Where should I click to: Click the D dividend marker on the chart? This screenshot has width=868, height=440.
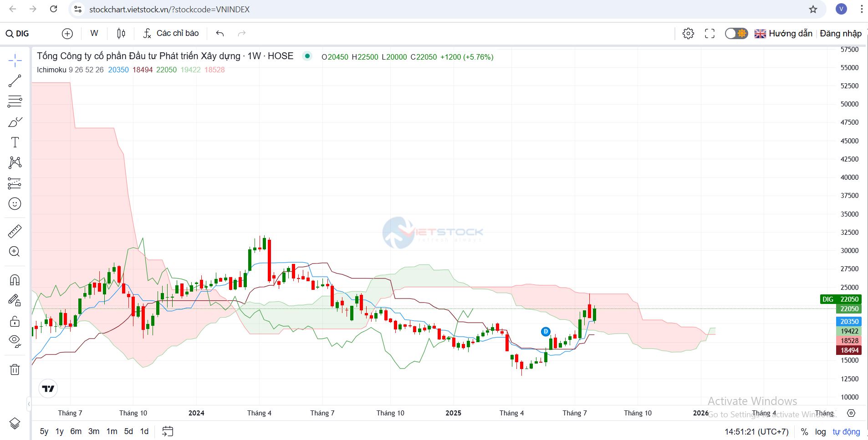tap(546, 332)
